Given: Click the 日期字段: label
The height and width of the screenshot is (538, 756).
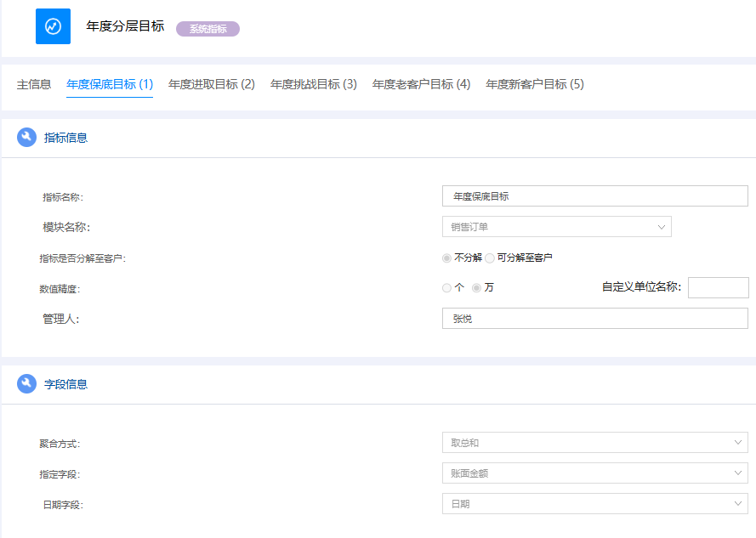Looking at the screenshot, I should point(63,505).
